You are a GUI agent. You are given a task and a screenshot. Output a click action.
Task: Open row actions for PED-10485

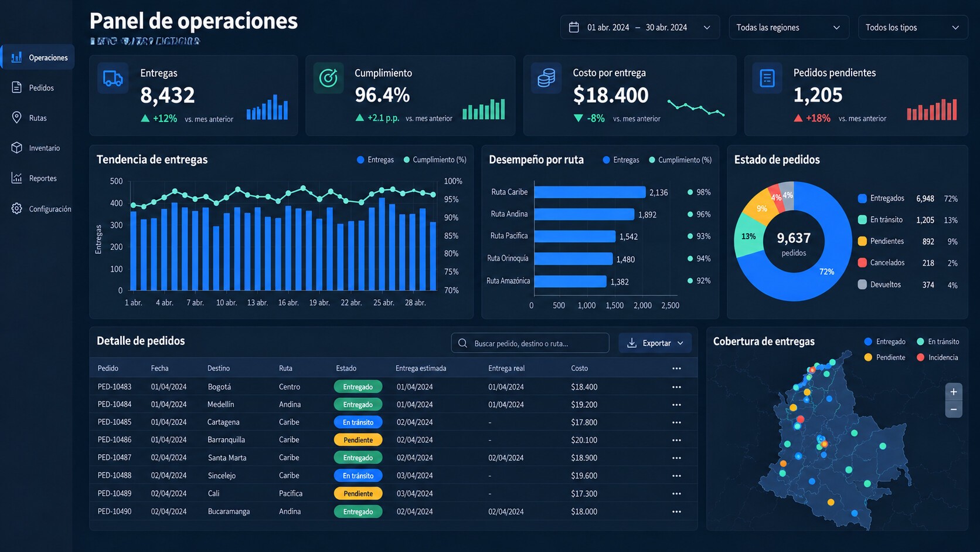tap(676, 422)
